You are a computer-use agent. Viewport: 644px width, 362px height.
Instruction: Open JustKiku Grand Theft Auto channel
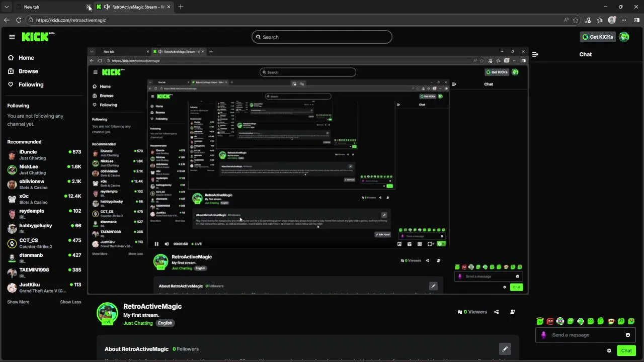[44, 288]
